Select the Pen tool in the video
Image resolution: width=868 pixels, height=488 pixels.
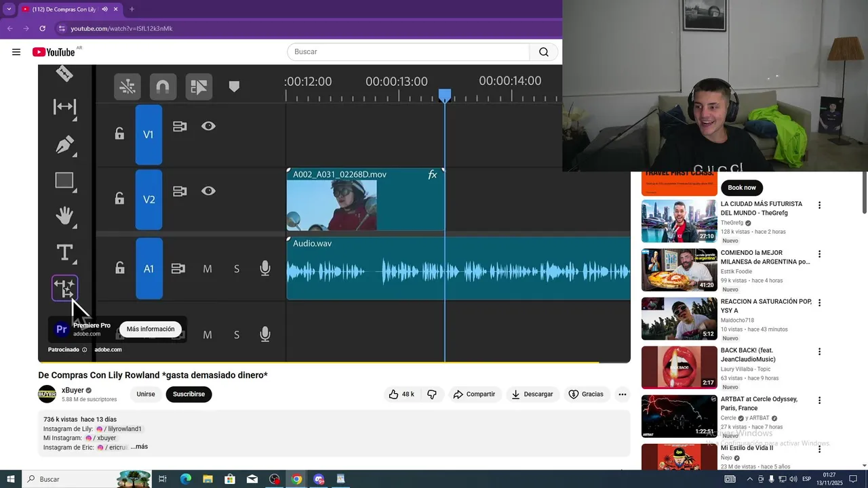pyautogui.click(x=64, y=144)
